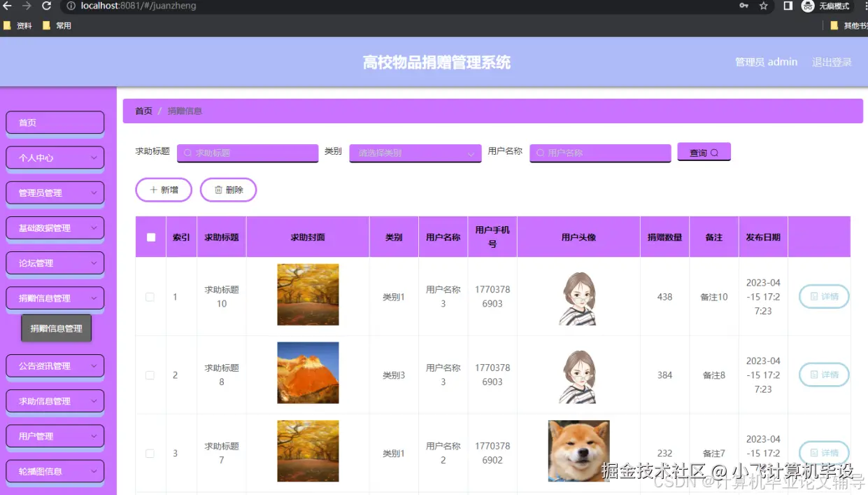Click the magnifier icon in the 查询 button
This screenshot has height=495, width=868.
[x=714, y=152]
